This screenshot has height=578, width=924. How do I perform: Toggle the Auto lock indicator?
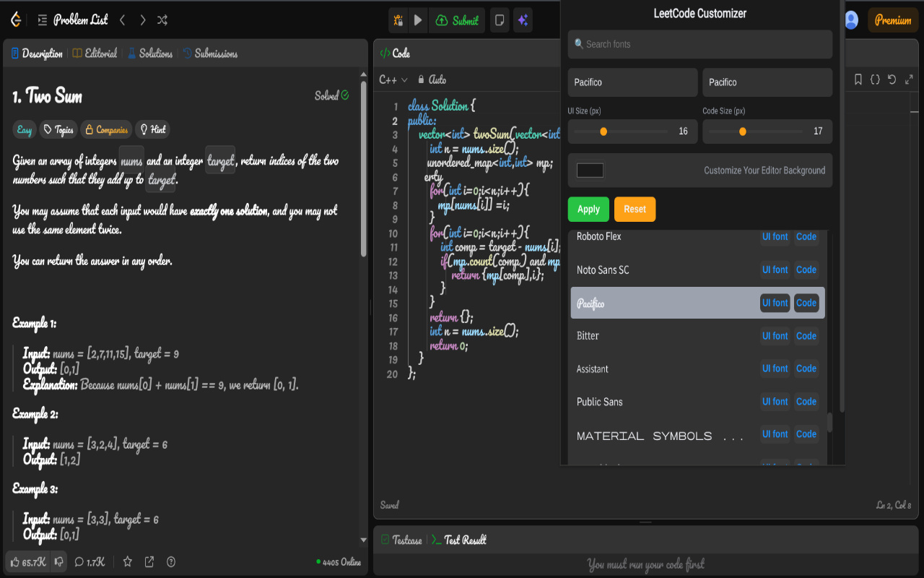[x=432, y=79]
